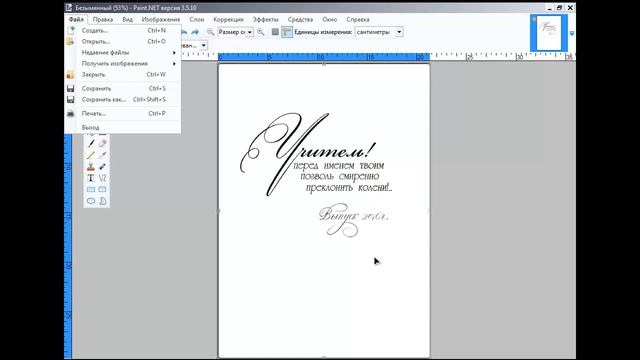Click the new-document icon beside Создать
640x360 pixels.
tap(71, 30)
